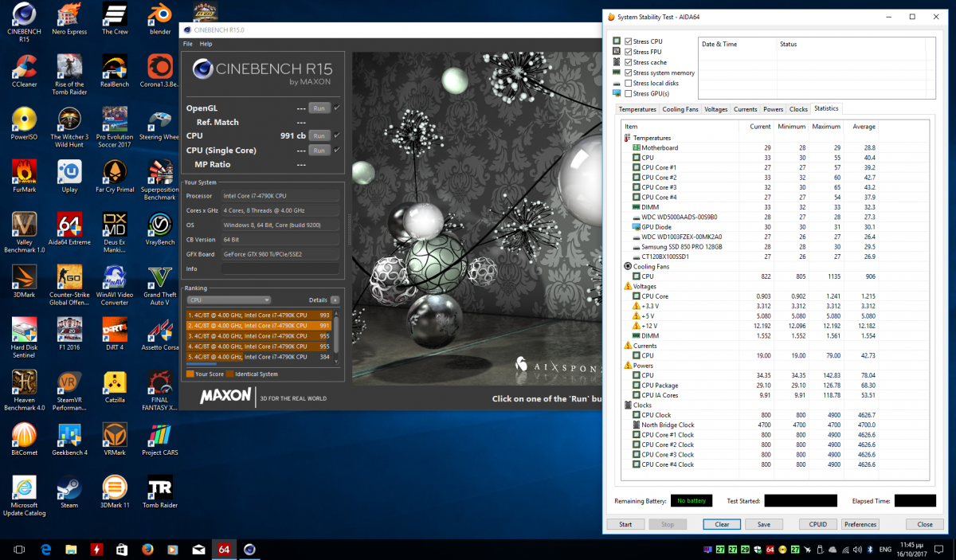Click the 'CPU Package' statistics row
This screenshot has width=956, height=560.
774,385
